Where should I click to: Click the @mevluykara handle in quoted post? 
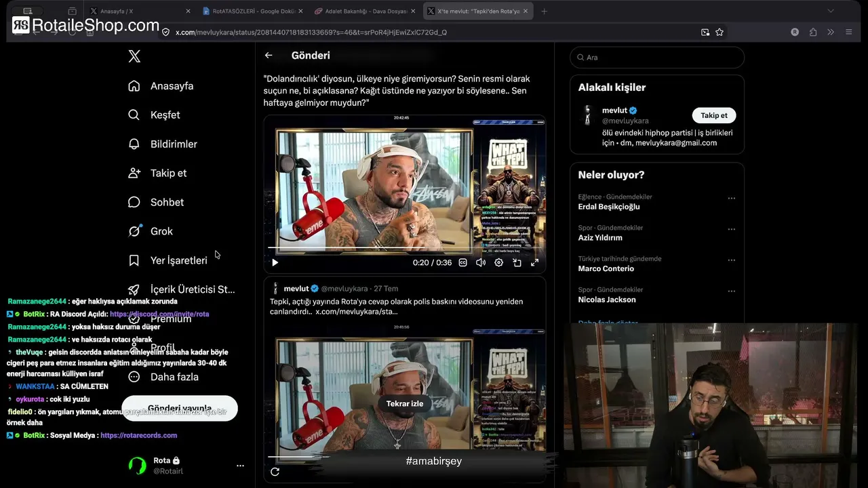click(344, 289)
